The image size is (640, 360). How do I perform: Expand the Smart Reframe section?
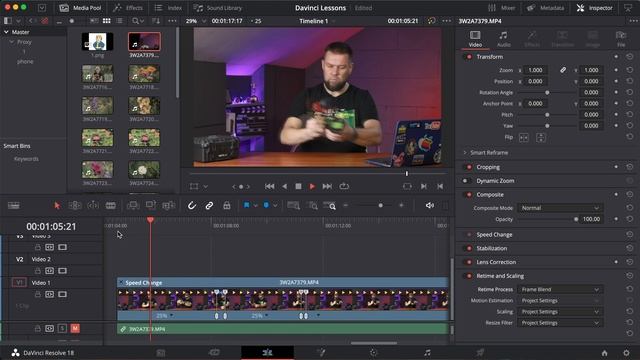pyautogui.click(x=465, y=152)
